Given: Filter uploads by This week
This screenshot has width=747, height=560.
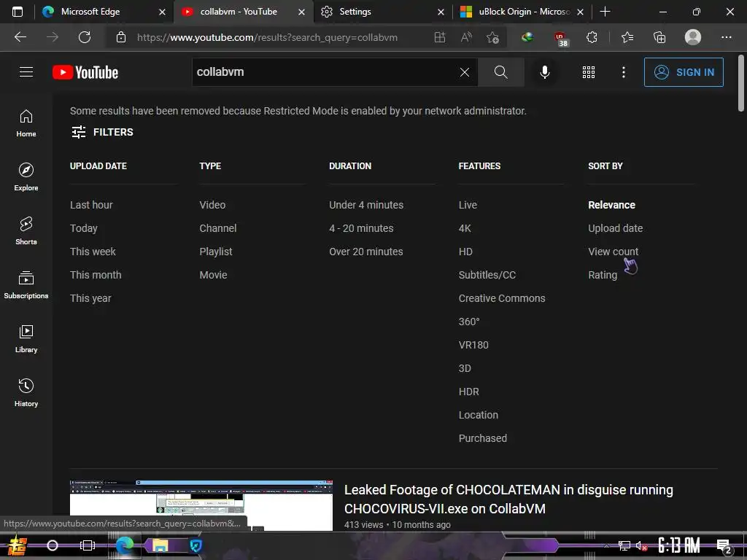Looking at the screenshot, I should 93,252.
